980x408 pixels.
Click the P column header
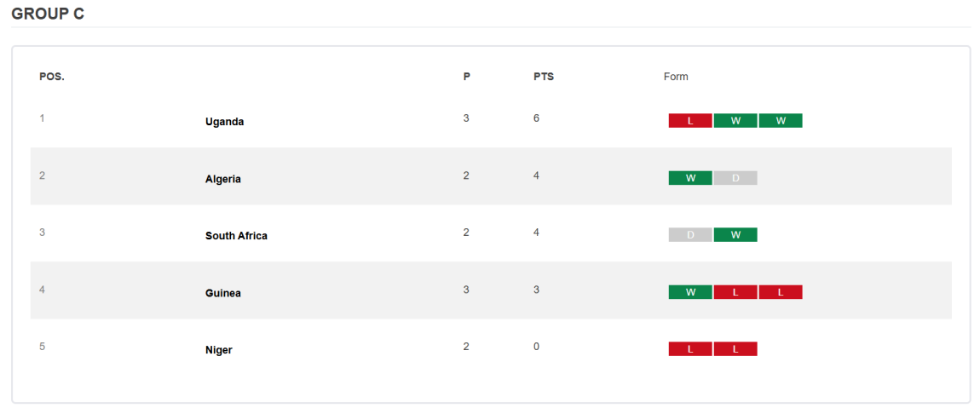coord(467,77)
